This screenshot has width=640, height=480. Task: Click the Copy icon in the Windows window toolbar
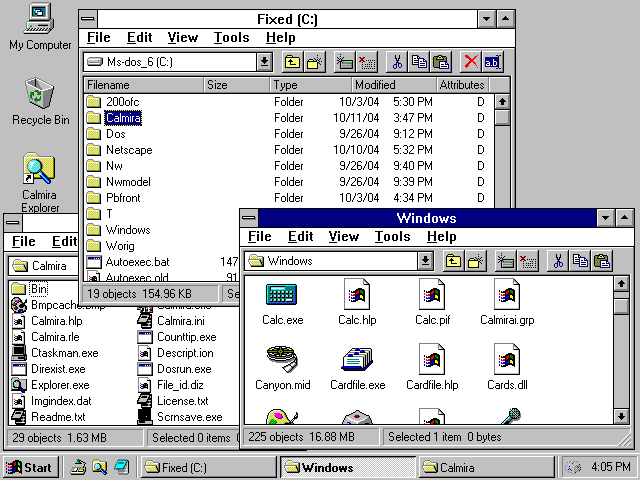tap(580, 261)
